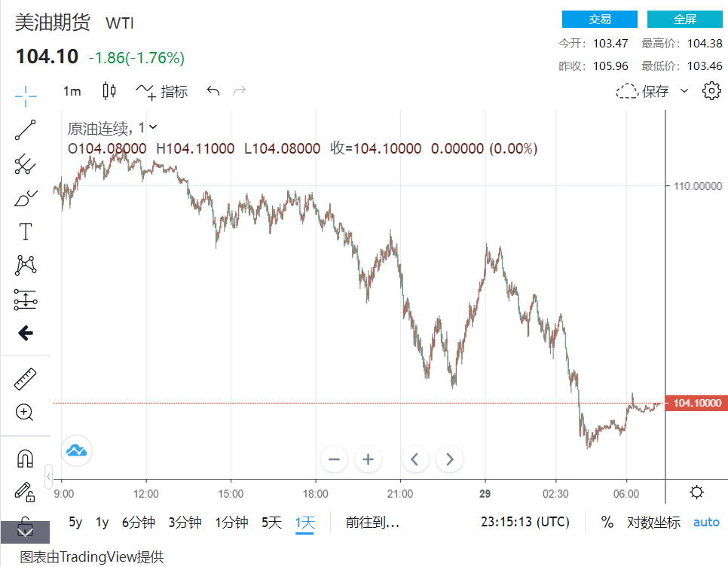Switch to the 5天 time range
Screen dimensions: 728x567
[x=271, y=522]
